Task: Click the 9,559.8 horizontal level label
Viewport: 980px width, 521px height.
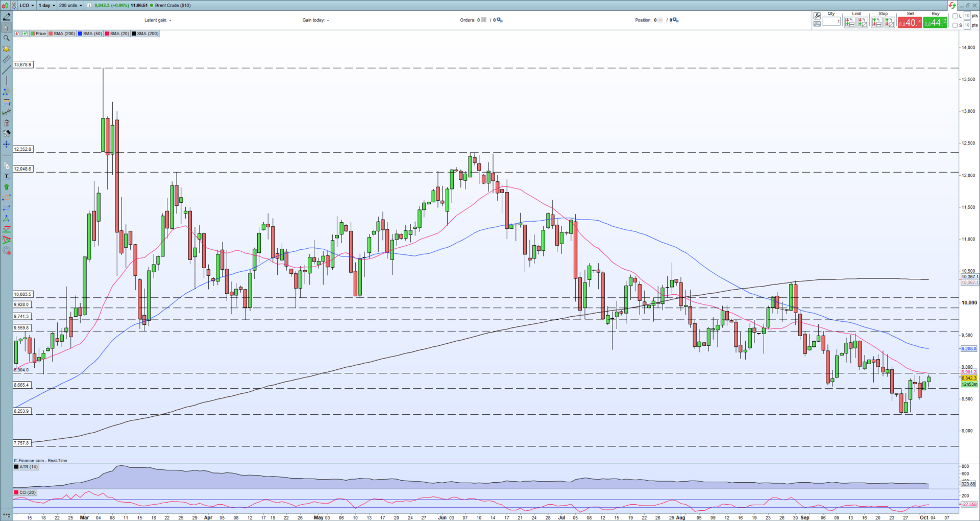Action: tap(21, 328)
